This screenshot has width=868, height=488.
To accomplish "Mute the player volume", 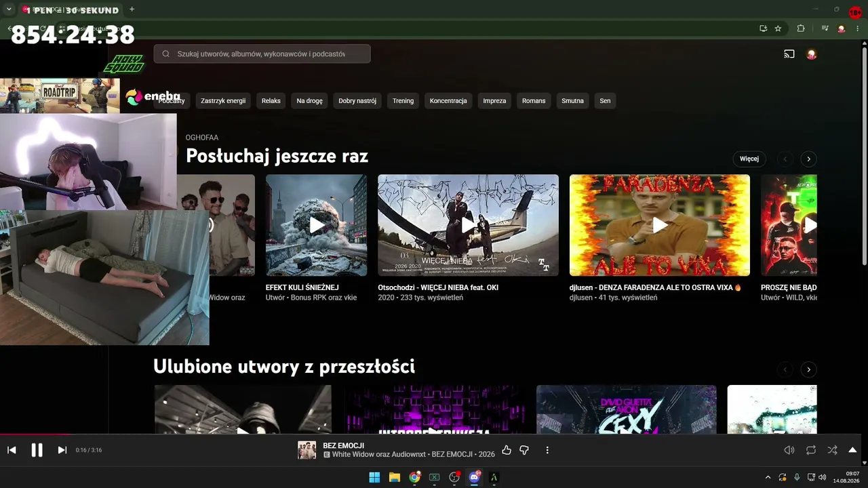I will coord(789,450).
